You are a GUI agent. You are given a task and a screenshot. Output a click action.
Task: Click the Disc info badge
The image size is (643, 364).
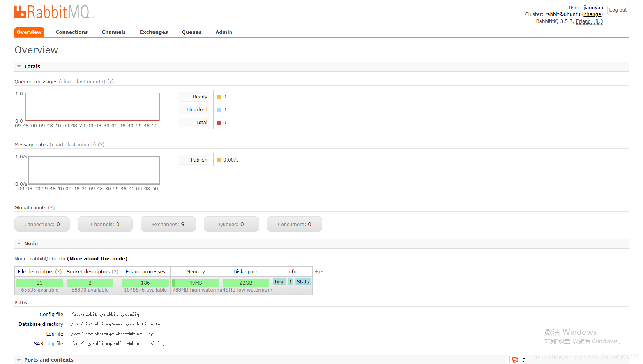(279, 282)
